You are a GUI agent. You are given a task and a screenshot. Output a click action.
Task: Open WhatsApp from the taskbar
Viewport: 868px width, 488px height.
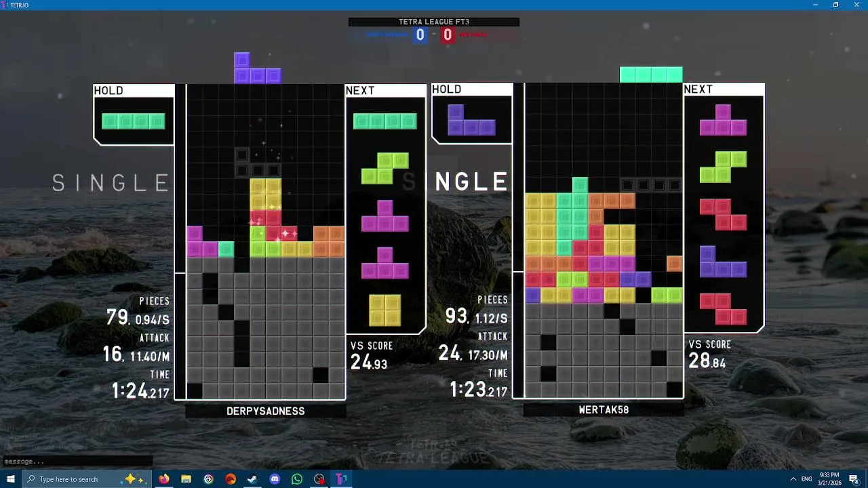[x=297, y=479]
